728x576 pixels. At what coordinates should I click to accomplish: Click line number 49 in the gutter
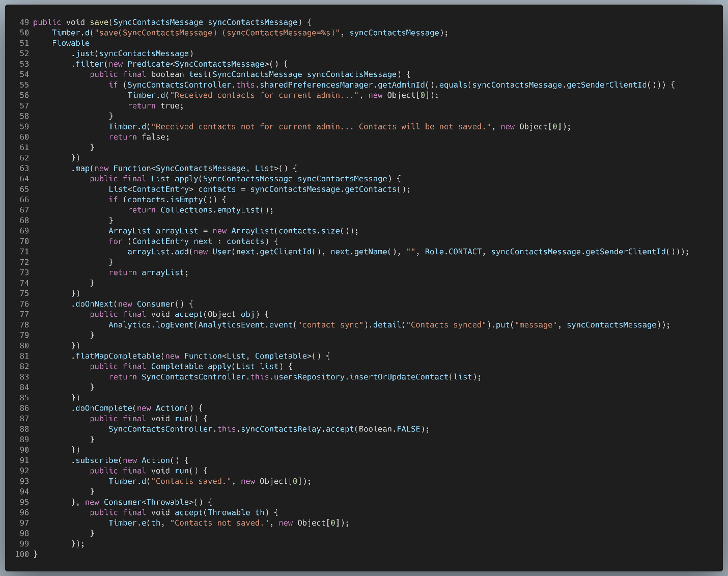(24, 22)
